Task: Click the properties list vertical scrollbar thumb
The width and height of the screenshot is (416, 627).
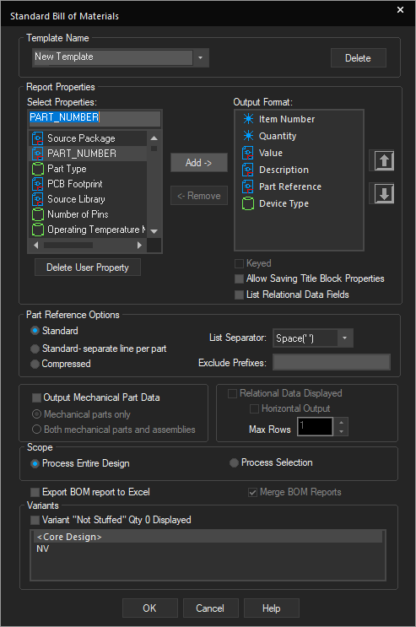Action: coord(154,148)
